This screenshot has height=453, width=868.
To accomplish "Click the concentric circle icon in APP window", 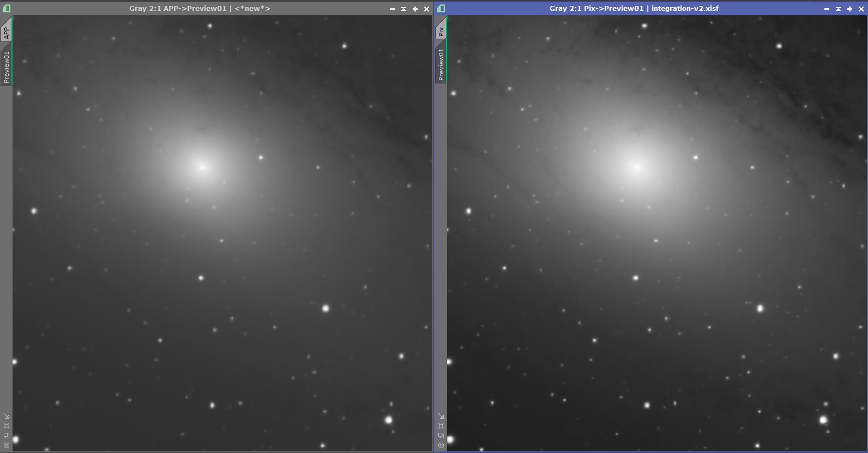I will (7, 445).
